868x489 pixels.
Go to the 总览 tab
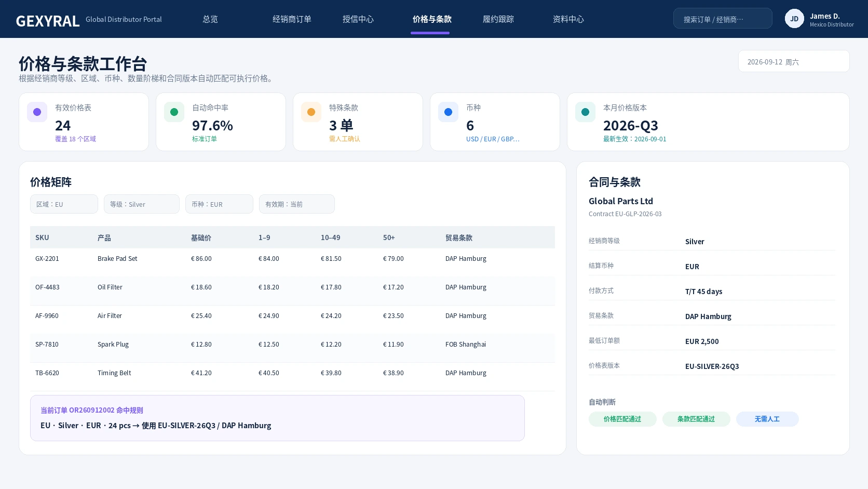coord(210,19)
